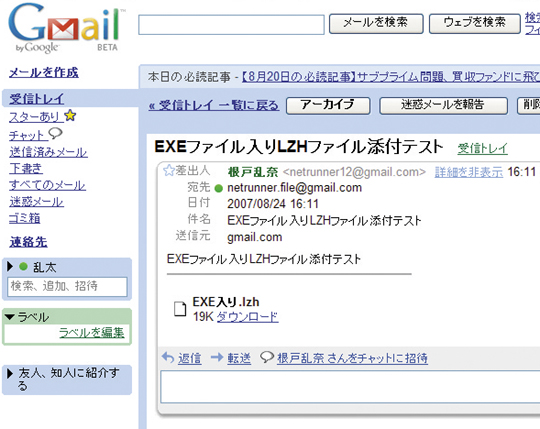Click the 検索、追加、招待 contact field
540x429 pixels.
pos(68,286)
